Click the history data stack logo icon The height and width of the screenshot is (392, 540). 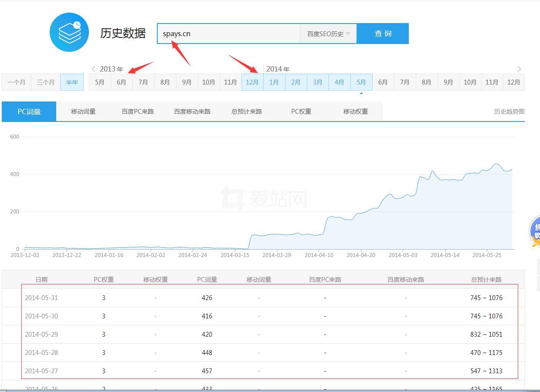pos(69,32)
